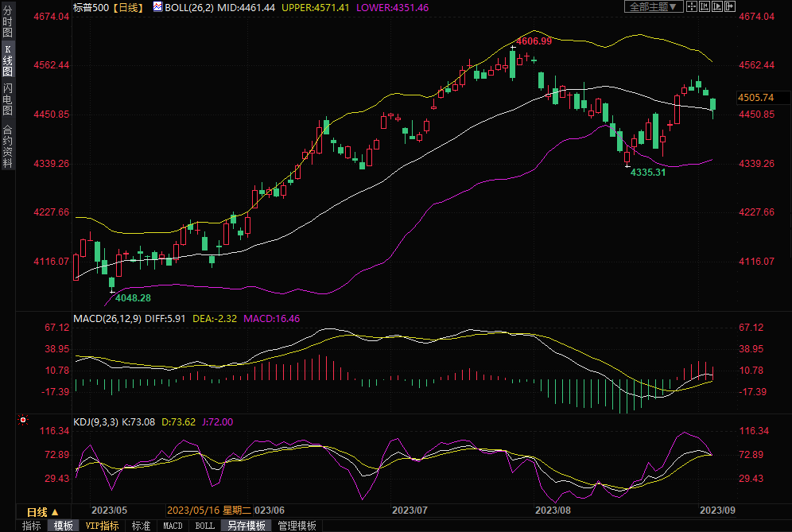
Task: Open the 闪电图 side tab
Action: (7, 99)
